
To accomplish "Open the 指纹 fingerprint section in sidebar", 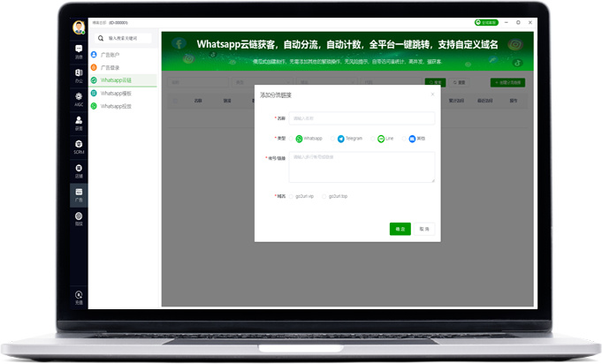I will [x=79, y=218].
